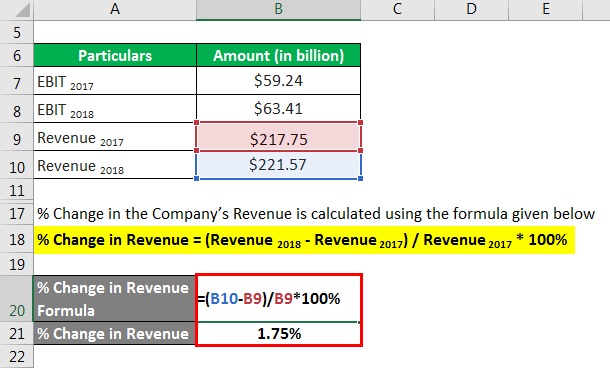Select row 22 header
Viewport: 610px width, 368px height.
point(17,356)
